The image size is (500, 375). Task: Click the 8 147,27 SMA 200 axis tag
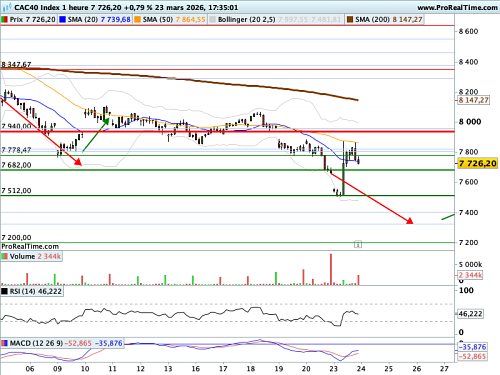pyautogui.click(x=473, y=100)
